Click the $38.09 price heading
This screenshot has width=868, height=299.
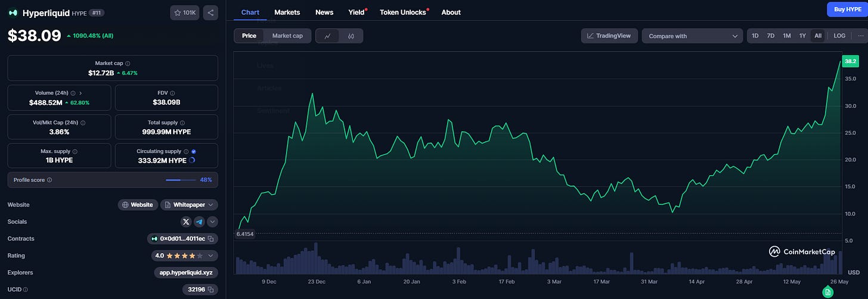coord(34,36)
